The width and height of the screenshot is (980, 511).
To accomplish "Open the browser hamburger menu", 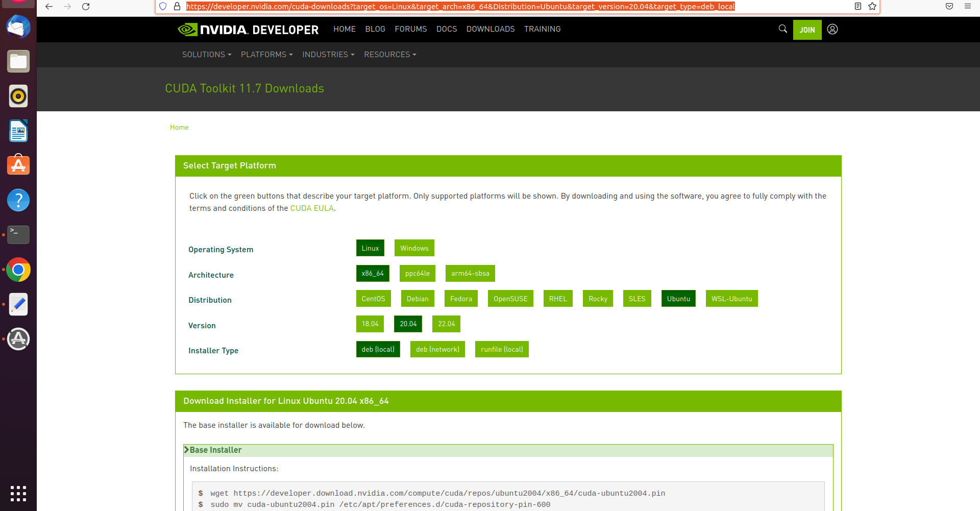I will (x=968, y=7).
